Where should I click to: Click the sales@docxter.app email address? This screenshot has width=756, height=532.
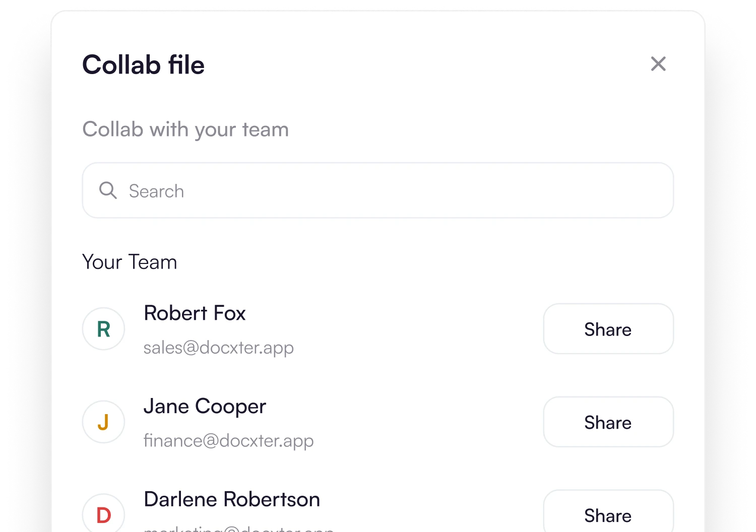point(218,348)
